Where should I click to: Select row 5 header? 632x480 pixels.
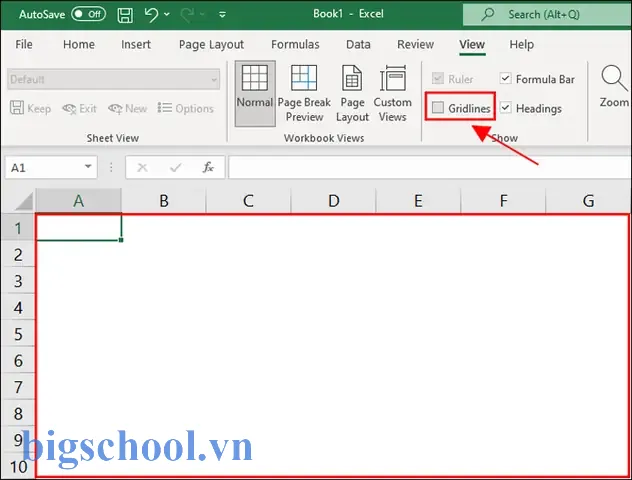click(x=18, y=334)
